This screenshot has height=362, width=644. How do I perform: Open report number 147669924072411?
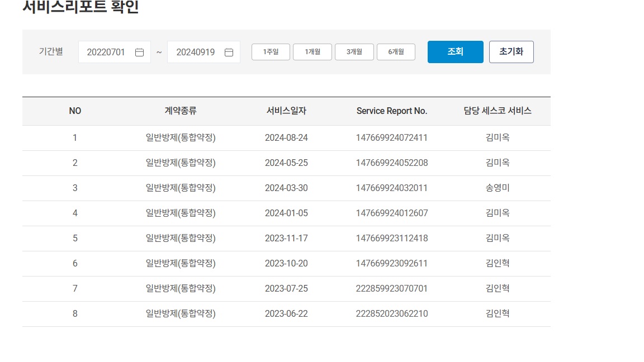[x=391, y=138]
